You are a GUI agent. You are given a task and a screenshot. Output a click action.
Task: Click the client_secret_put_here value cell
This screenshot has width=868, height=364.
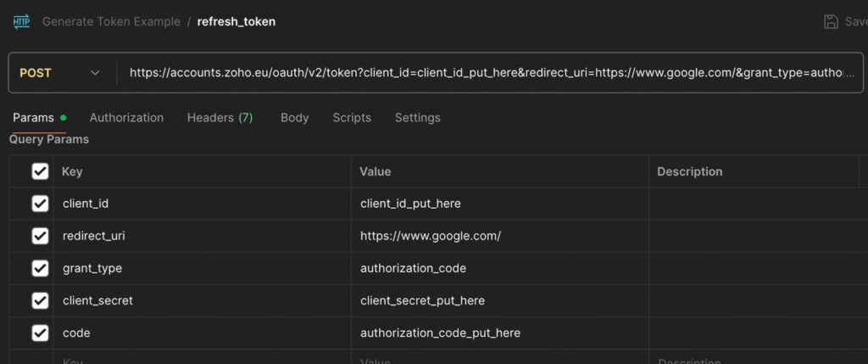(500, 300)
